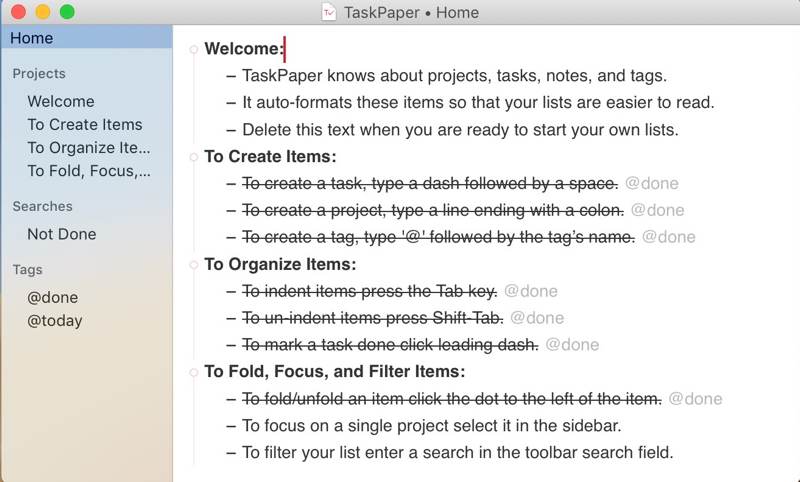Uncheck dash of 'To create a task' item

(231, 184)
